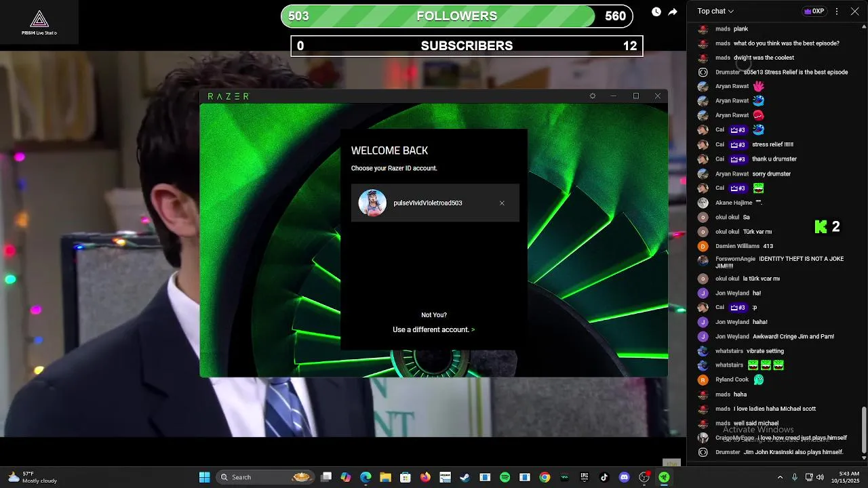Image resolution: width=868 pixels, height=488 pixels.
Task: Open Epic Games Launcher from taskbar
Action: pos(584,477)
